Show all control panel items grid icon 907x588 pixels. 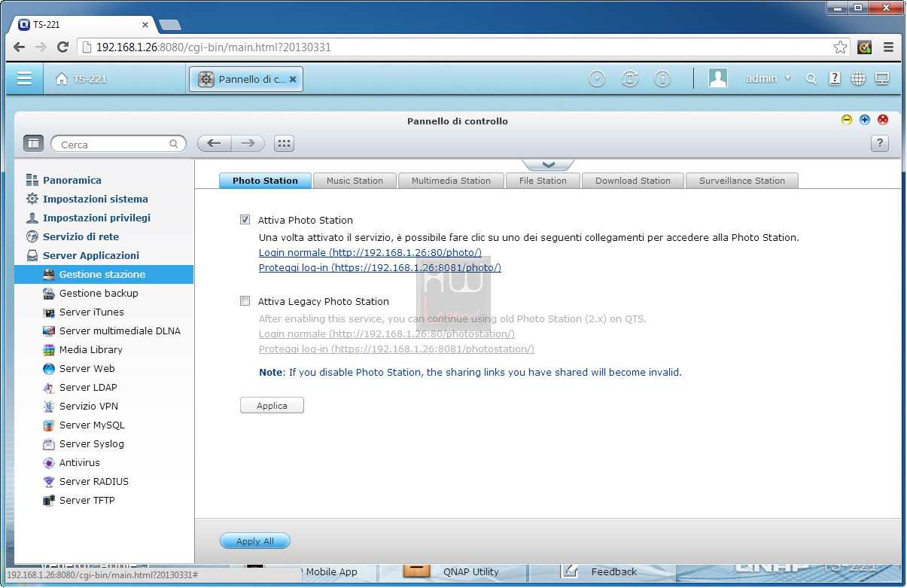click(x=284, y=143)
